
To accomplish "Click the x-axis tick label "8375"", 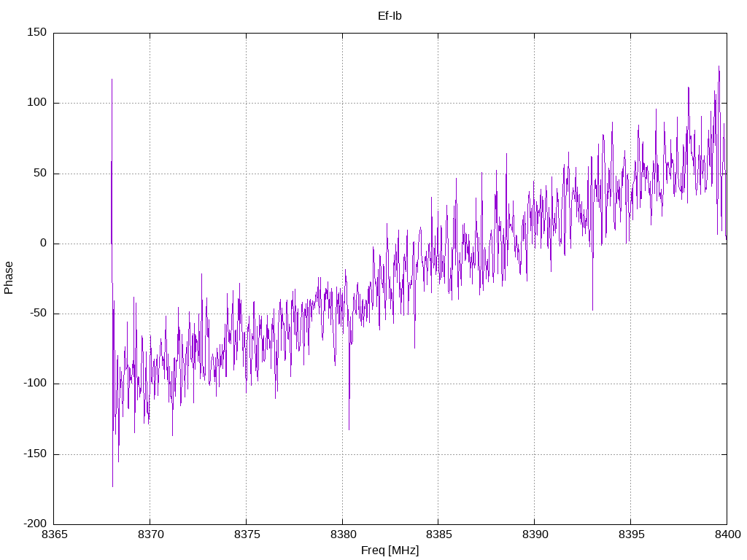I will [x=247, y=534].
